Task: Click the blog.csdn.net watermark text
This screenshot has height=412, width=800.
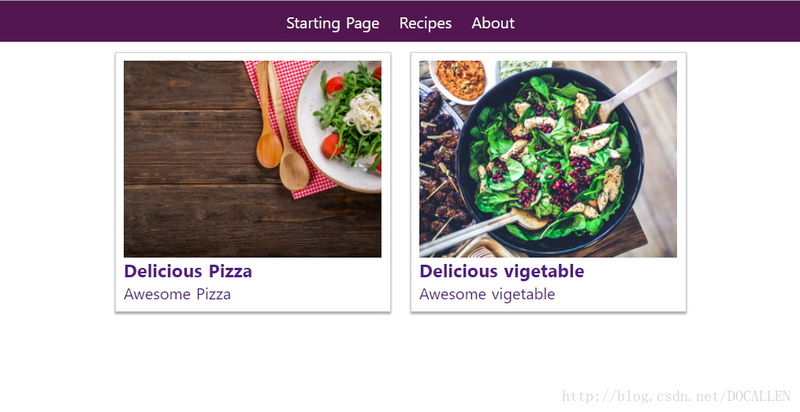Action: pyautogui.click(x=676, y=396)
